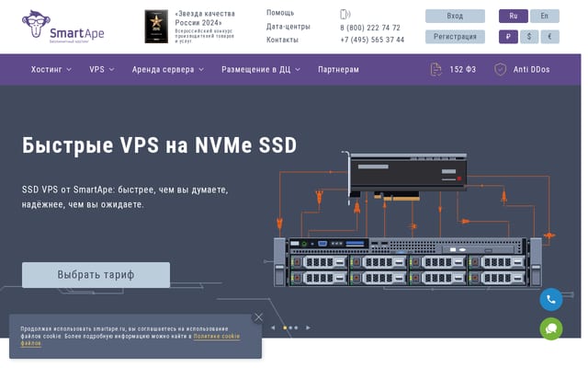588x368 pixels.
Task: Open the 152 ФЗ link
Action: (x=463, y=70)
